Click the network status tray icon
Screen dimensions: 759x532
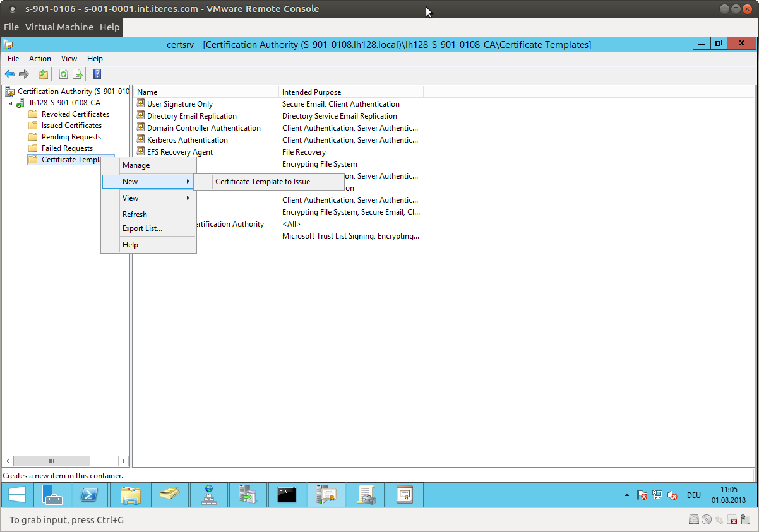click(x=657, y=495)
